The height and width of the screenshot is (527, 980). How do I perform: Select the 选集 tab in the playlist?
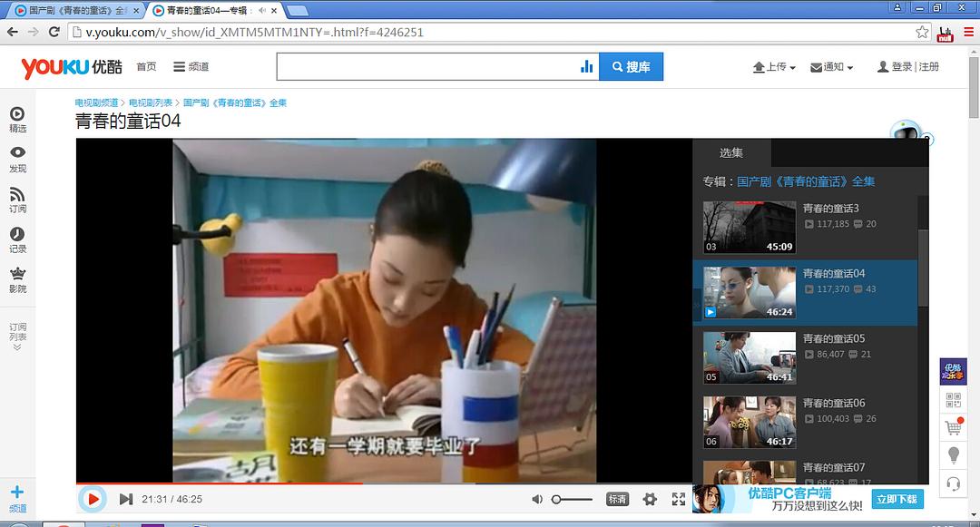[731, 153]
